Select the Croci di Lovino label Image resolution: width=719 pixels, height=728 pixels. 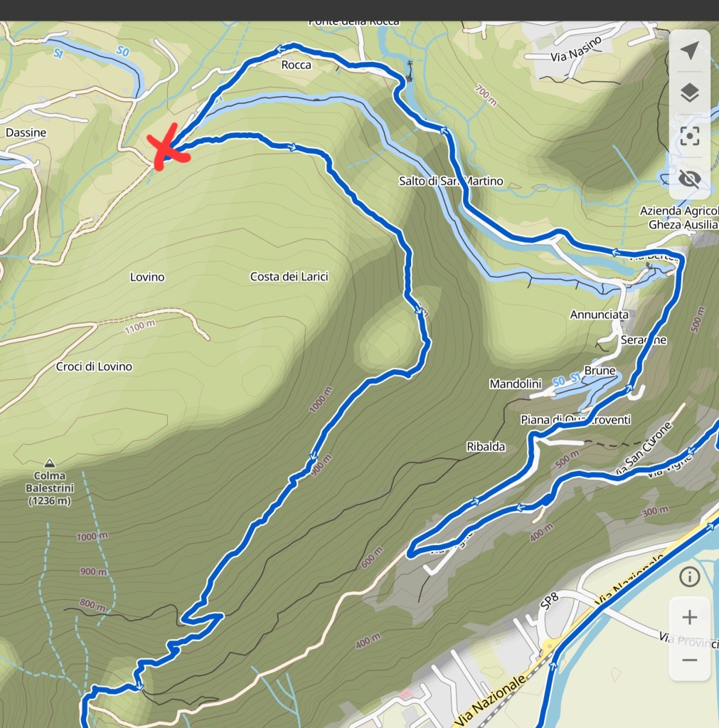(x=94, y=366)
